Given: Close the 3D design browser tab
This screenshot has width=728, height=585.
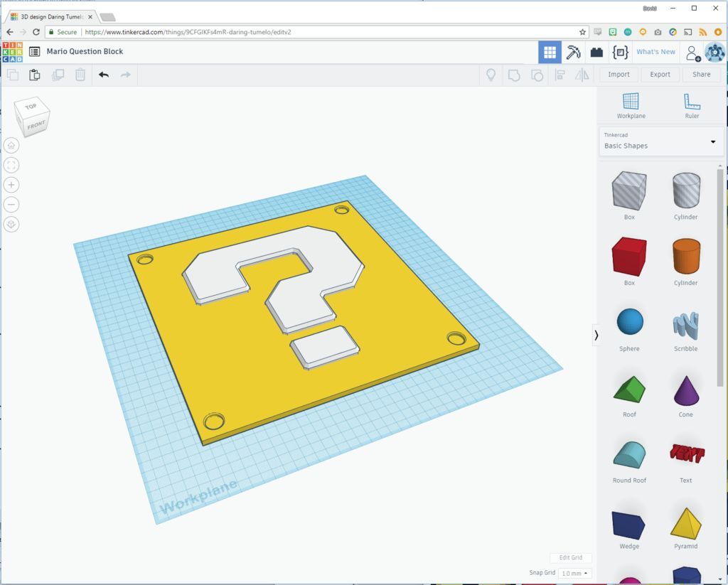Looking at the screenshot, I should coord(90,17).
